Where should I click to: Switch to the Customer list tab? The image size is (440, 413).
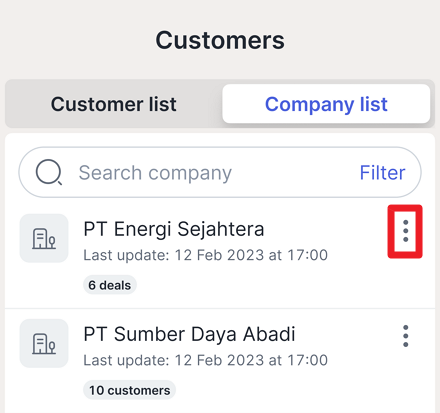tap(113, 104)
